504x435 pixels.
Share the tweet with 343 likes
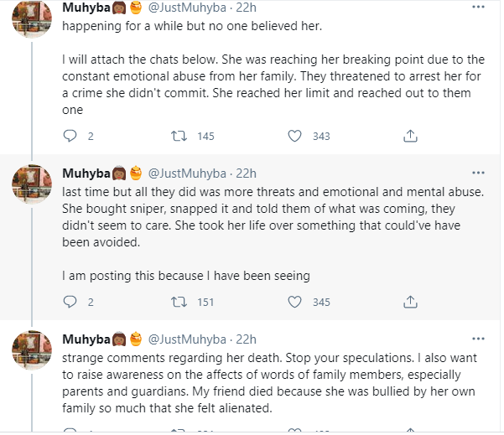pyautogui.click(x=411, y=135)
